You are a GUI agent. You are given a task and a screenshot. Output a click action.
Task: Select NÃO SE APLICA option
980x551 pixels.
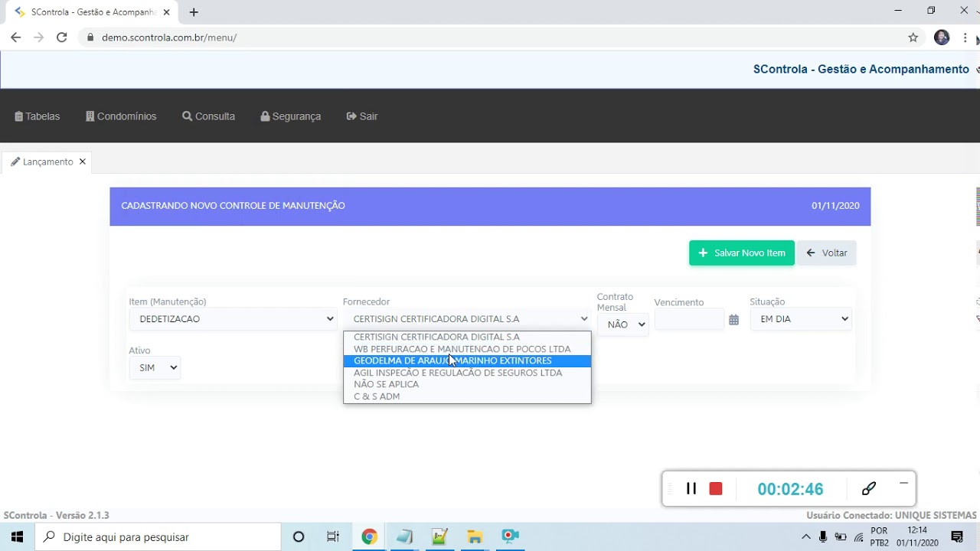click(x=467, y=384)
